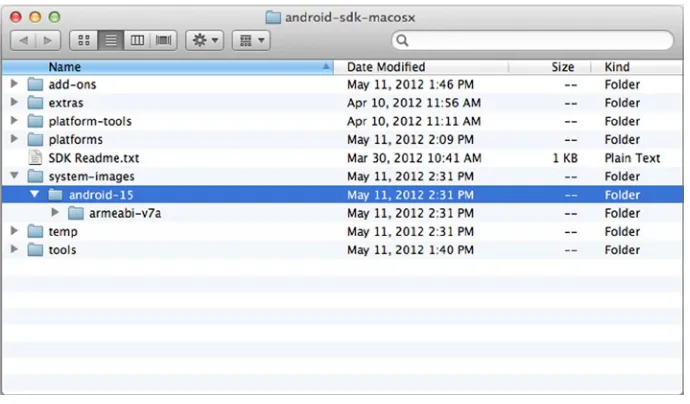The height and width of the screenshot is (404, 690).
Task: Select the add-ons folder icon
Action: click(35, 84)
